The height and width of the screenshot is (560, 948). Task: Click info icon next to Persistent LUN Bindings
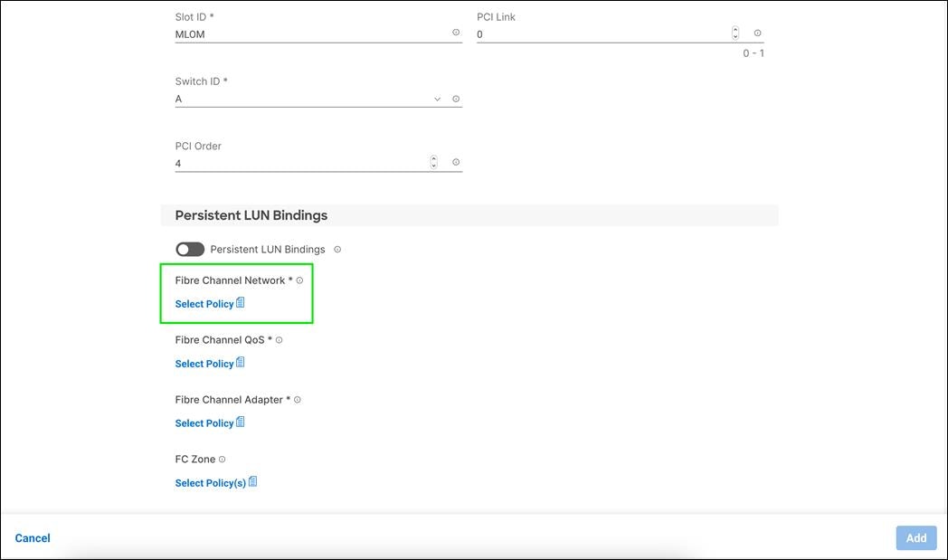337,249
